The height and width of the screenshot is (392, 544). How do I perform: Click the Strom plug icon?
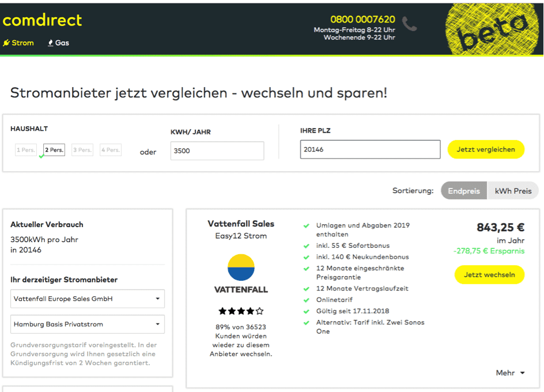[6, 43]
